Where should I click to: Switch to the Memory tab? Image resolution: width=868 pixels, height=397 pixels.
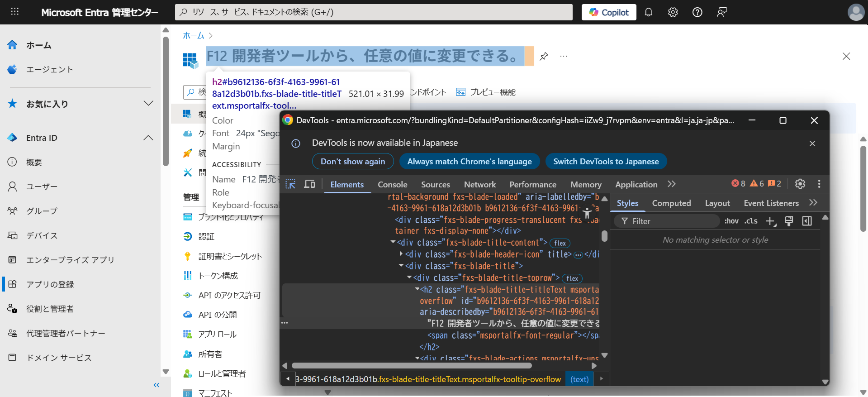(x=586, y=185)
